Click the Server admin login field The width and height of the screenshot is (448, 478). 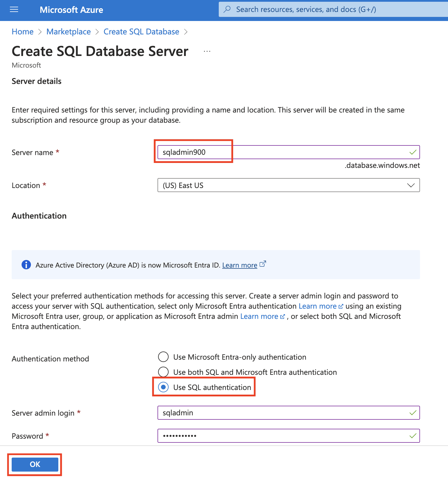click(x=283, y=413)
